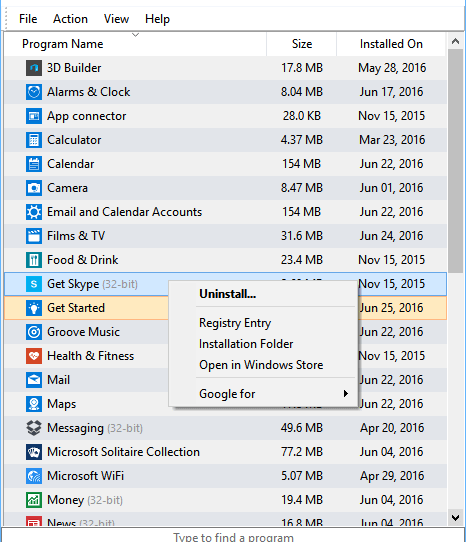The height and width of the screenshot is (542, 466).
Task: Choose Uninstall... from the context menu
Action: [x=227, y=294]
